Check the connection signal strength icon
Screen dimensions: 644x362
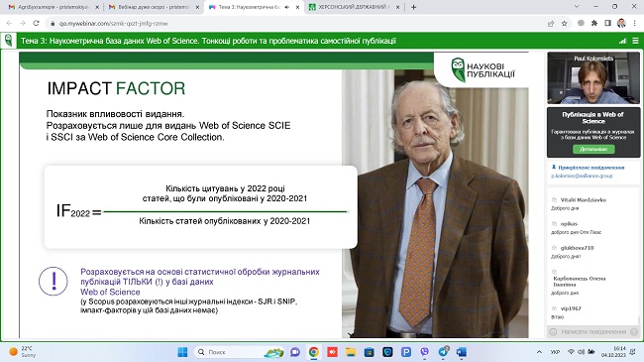(x=622, y=41)
